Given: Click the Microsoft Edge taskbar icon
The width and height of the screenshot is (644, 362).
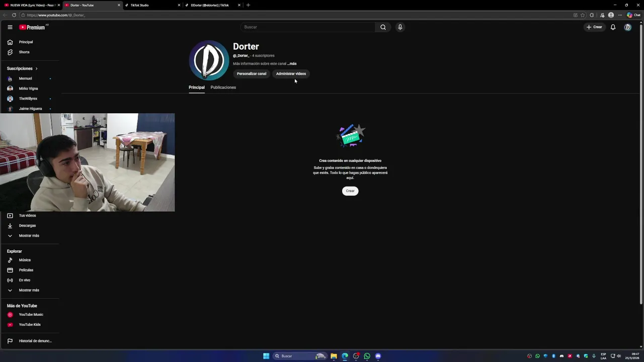Looking at the screenshot, I should click(x=345, y=356).
